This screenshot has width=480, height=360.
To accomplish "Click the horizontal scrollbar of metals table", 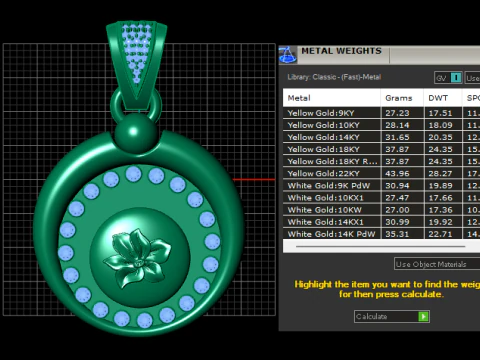I will coord(380,246).
